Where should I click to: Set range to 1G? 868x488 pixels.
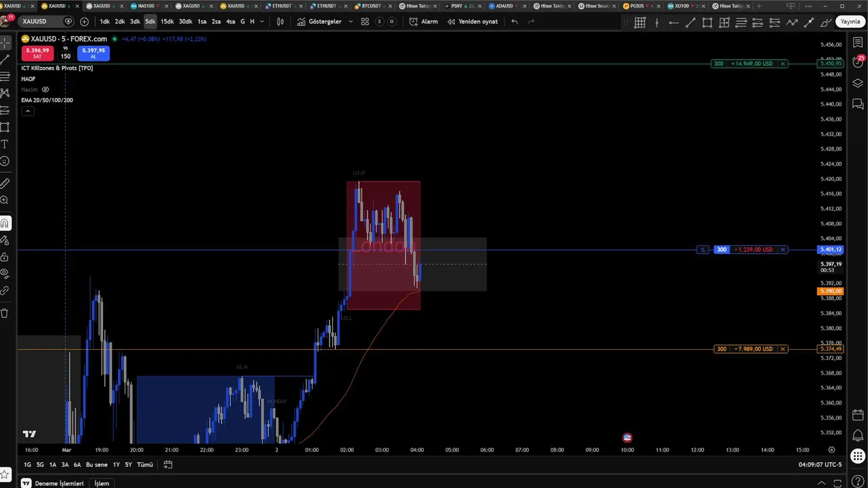(28, 464)
